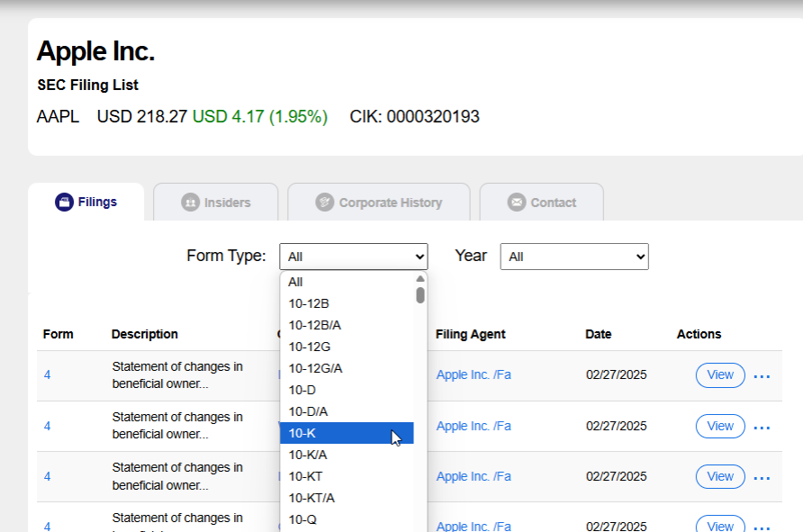
Task: Open the ellipsis actions menu for the first filing
Action: pyautogui.click(x=762, y=376)
